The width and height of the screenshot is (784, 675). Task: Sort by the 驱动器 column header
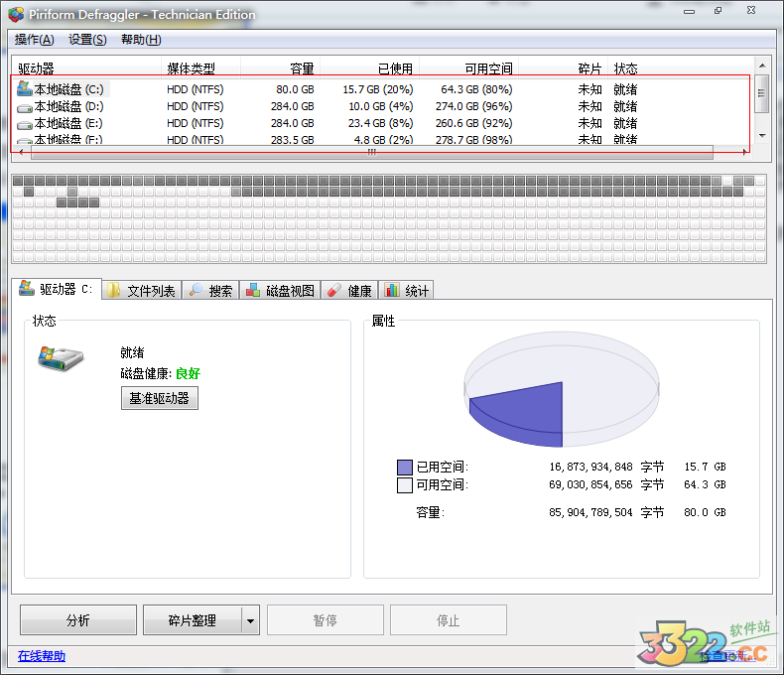tap(86, 68)
